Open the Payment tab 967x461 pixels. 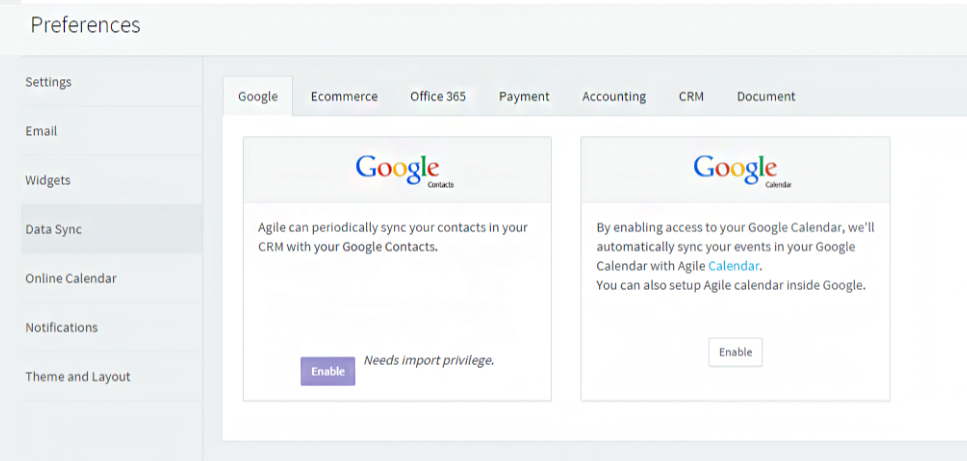[524, 96]
